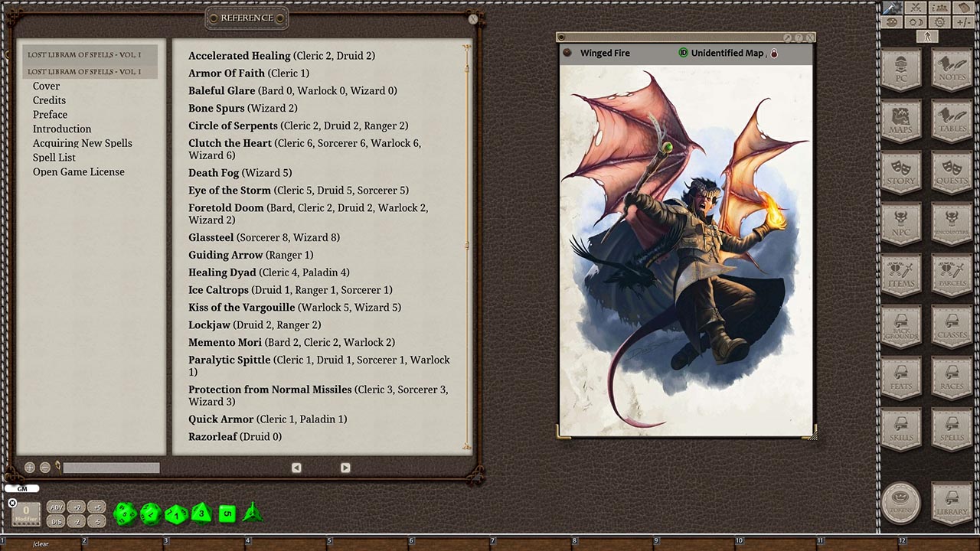Roll the green d20 die
Viewport: 980px width, 551px height.
tap(125, 514)
